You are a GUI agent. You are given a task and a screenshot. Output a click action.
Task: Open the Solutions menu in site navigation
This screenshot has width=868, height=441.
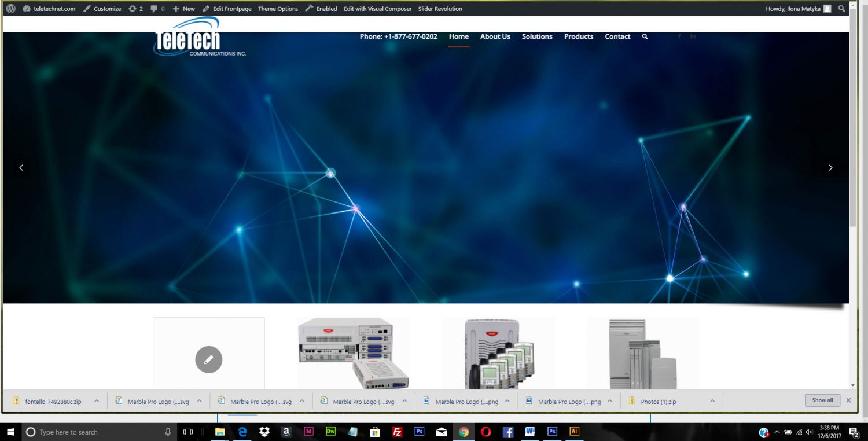537,36
